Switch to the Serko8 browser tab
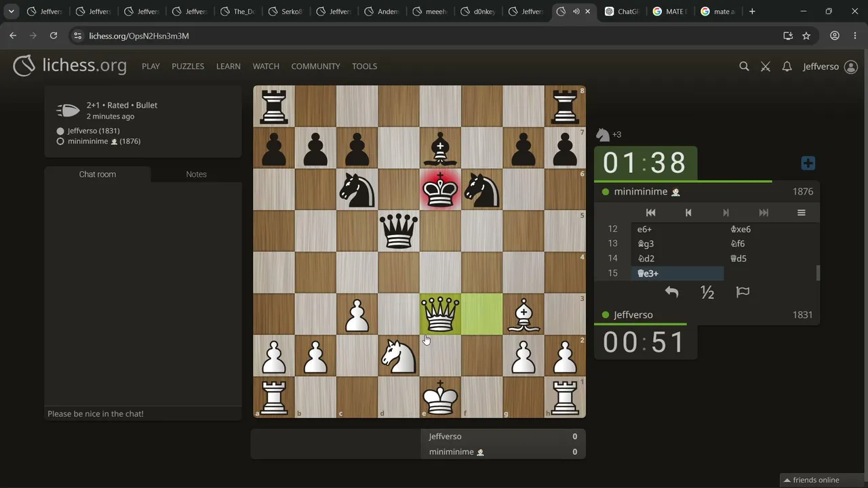This screenshot has width=868, height=488. click(285, 12)
